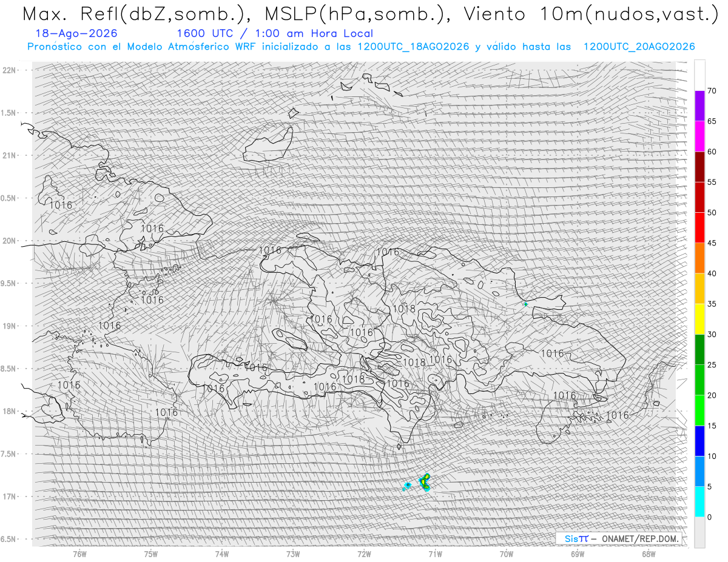Click the colorbar label "15"

[x=712, y=426]
